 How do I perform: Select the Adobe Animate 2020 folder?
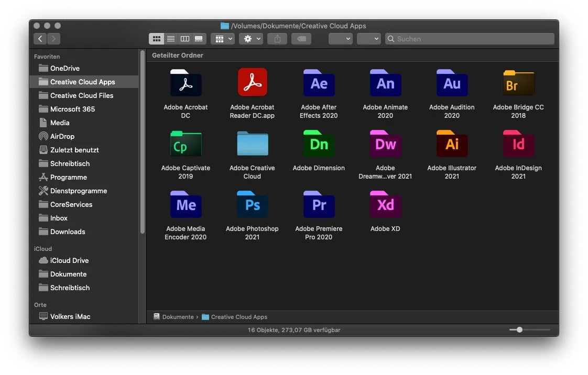point(385,83)
